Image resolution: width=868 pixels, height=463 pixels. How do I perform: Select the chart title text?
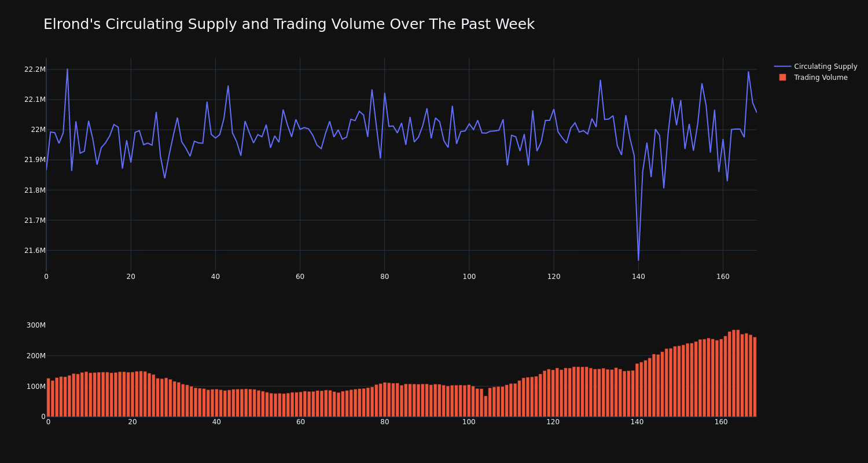point(289,24)
